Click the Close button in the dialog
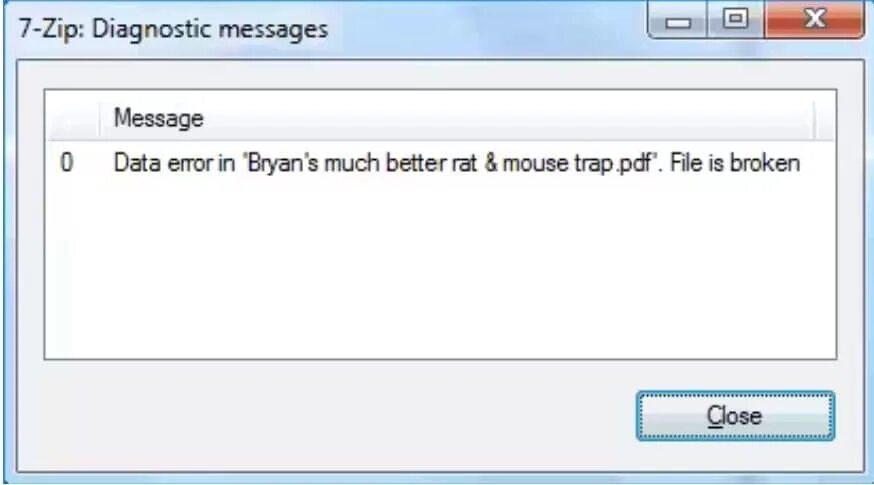The image size is (874, 485). coord(735,416)
